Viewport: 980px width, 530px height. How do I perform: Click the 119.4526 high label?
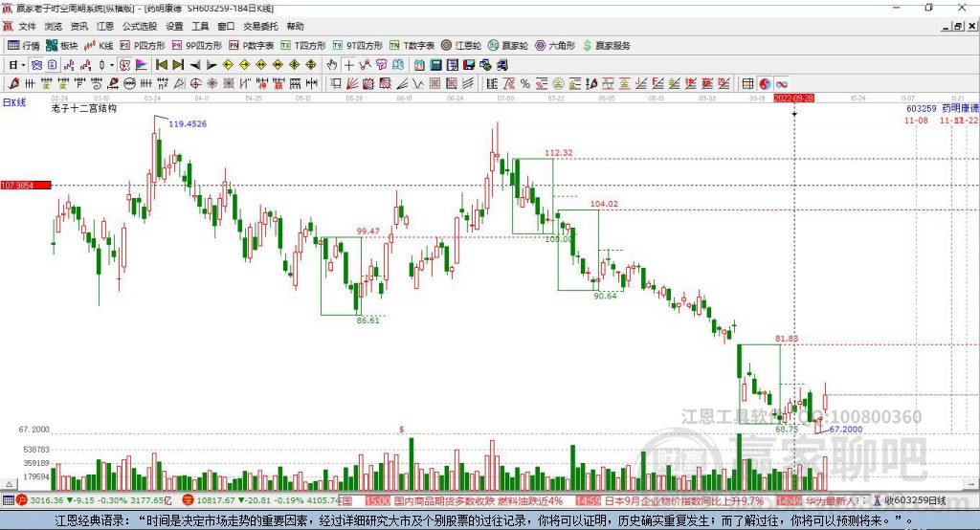coord(188,123)
